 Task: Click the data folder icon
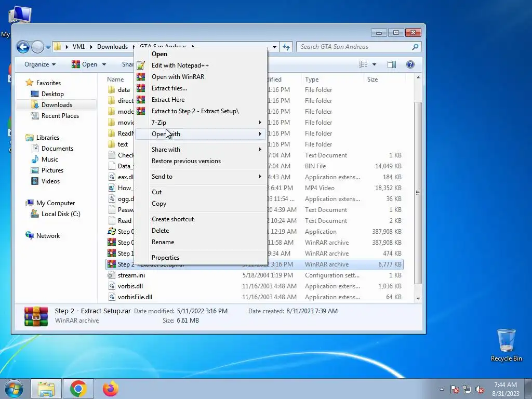[112, 89]
